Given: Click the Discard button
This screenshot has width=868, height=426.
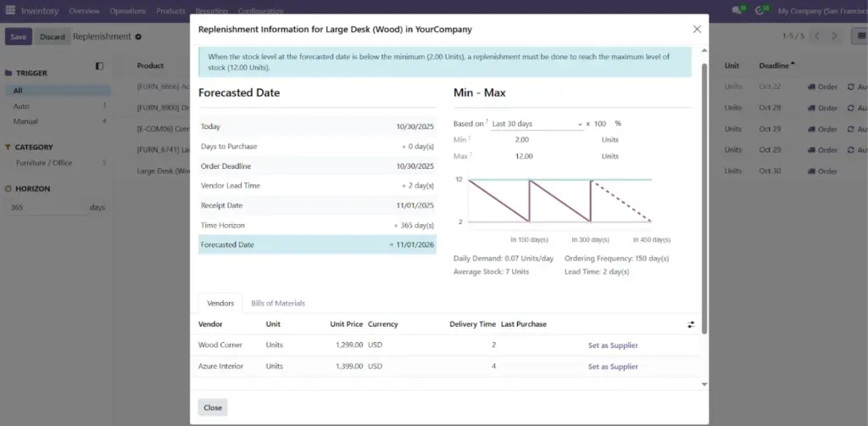Looking at the screenshot, I should click(52, 36).
